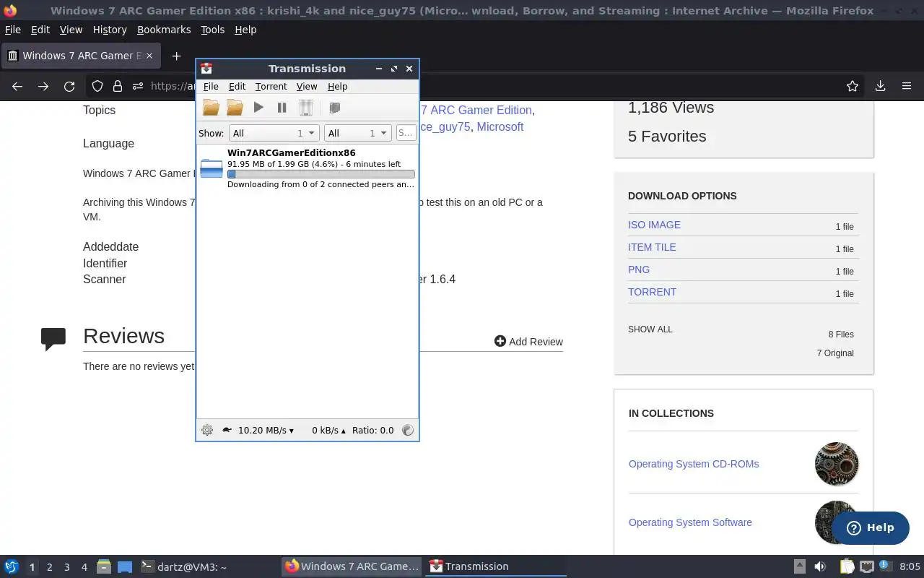
Task: Open a new Firefox tab
Action: (x=176, y=56)
